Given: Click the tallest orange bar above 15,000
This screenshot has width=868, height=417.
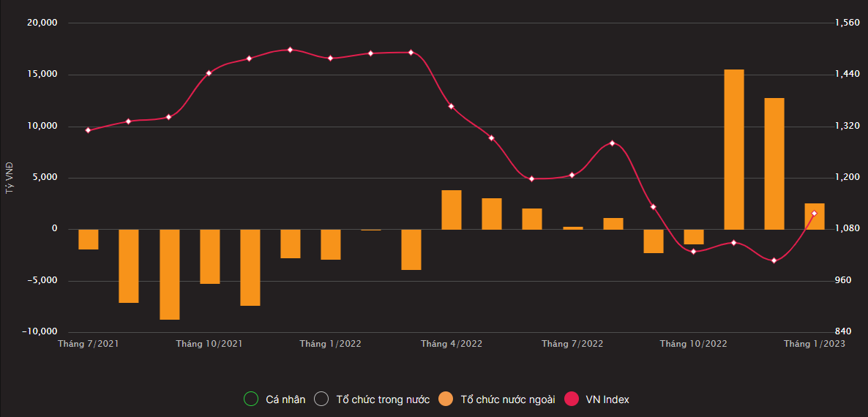Looking at the screenshot, I should coord(734,149).
